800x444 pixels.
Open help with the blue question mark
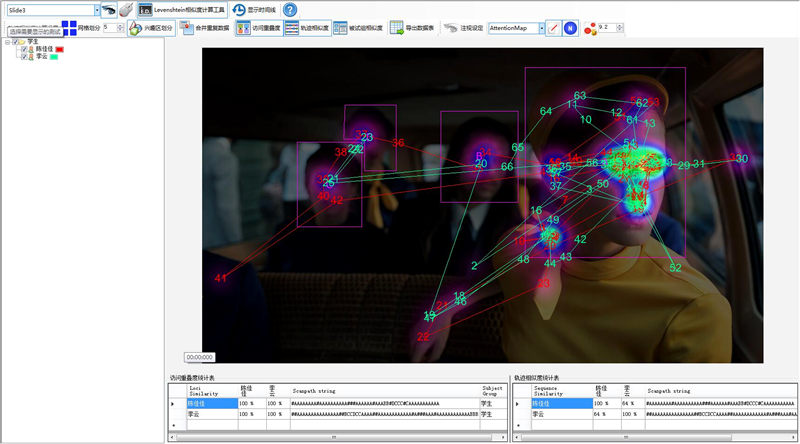[x=290, y=10]
